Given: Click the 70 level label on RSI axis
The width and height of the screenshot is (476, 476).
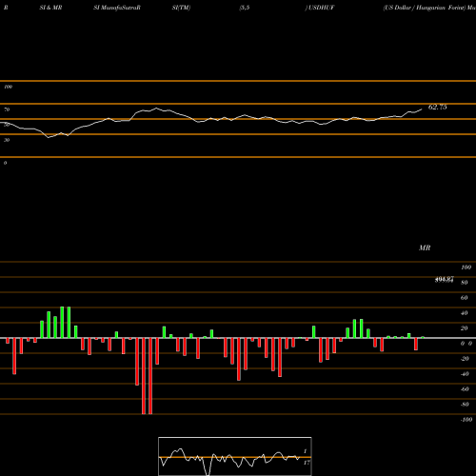Looking at the screenshot, I should click(x=7, y=109).
